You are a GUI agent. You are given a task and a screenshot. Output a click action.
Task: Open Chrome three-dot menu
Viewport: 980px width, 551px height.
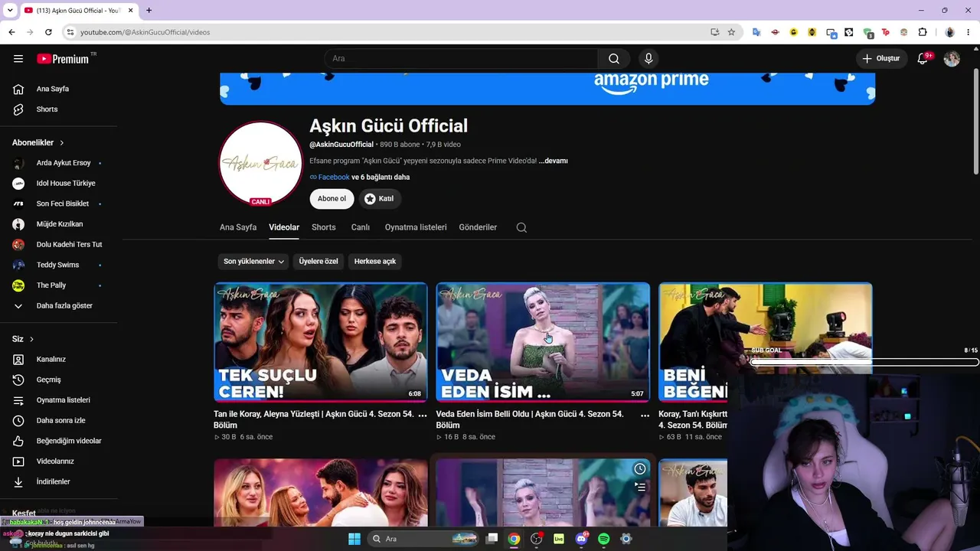[969, 32]
